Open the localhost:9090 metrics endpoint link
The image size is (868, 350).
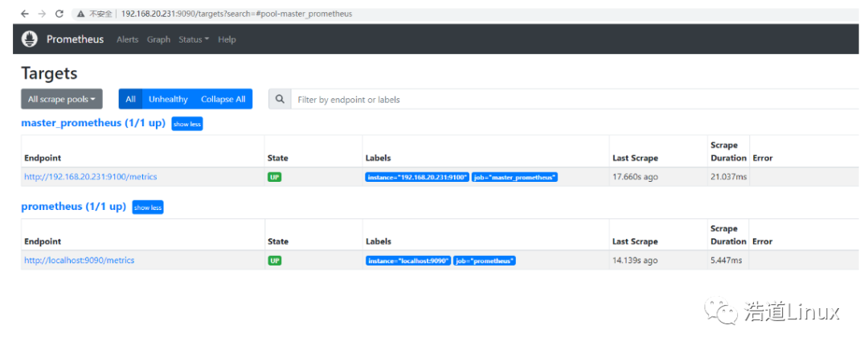pyautogui.click(x=80, y=261)
